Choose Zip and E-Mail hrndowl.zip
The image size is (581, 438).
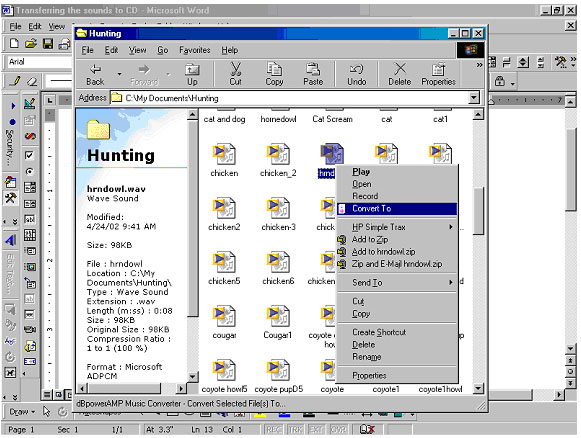coord(397,264)
